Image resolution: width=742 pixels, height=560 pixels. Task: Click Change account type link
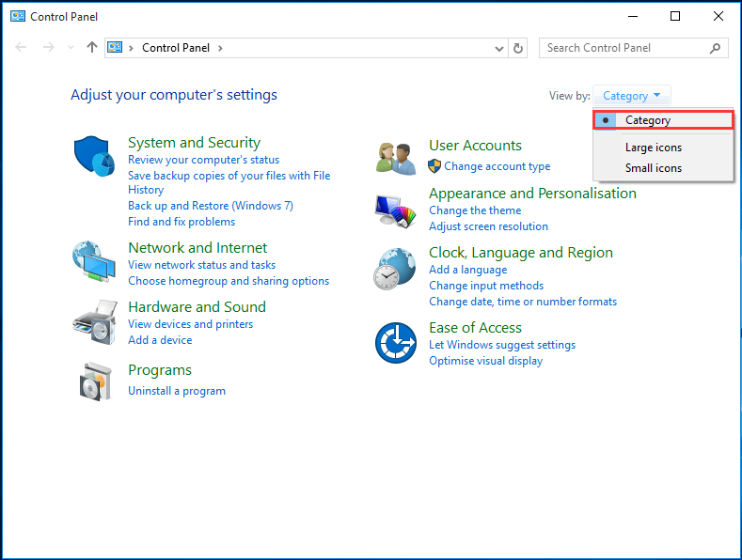[497, 166]
